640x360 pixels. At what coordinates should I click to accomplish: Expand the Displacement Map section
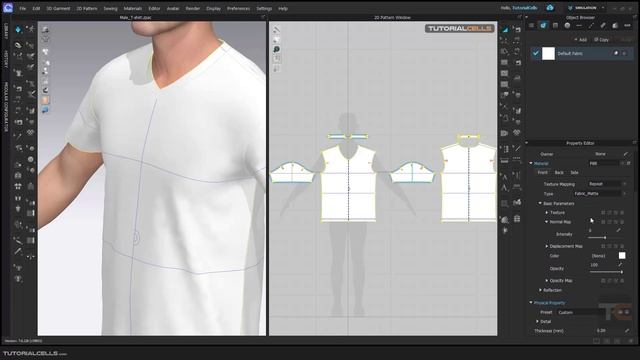tap(547, 246)
